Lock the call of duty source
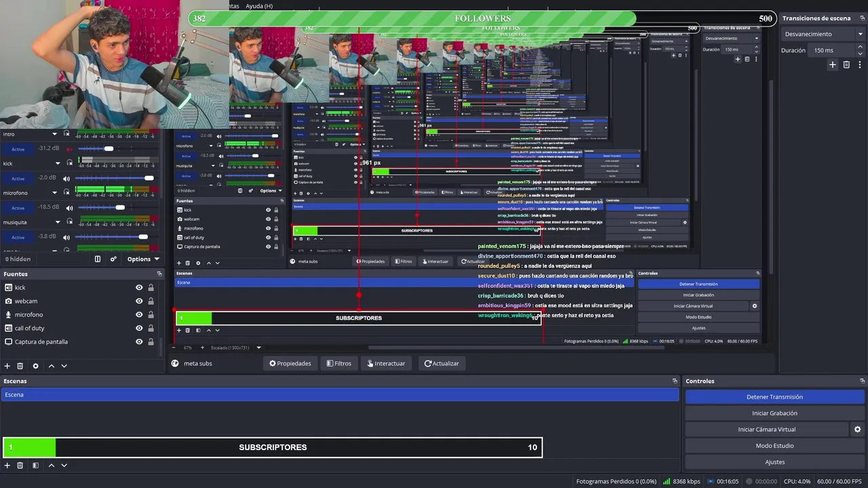This screenshot has height=488, width=868. pyautogui.click(x=151, y=328)
